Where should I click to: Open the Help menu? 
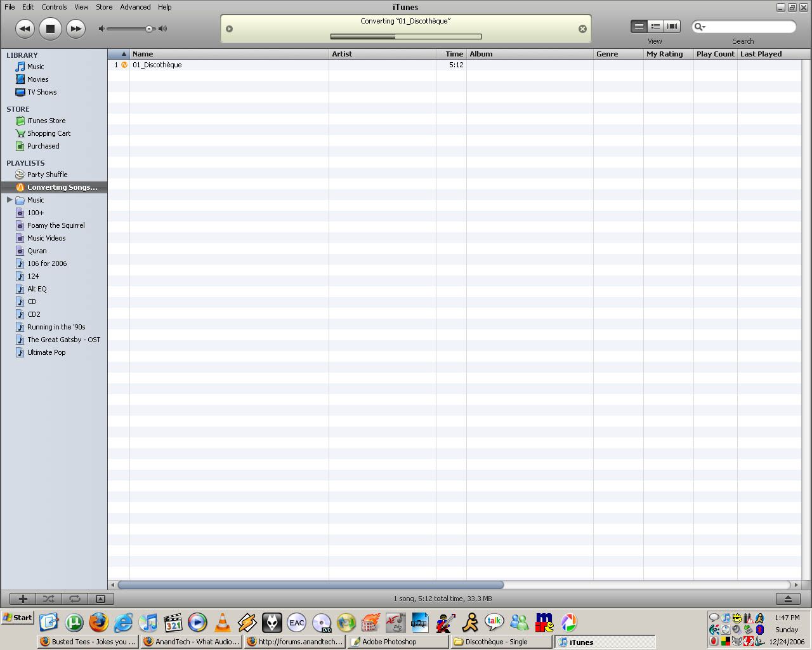[x=164, y=7]
